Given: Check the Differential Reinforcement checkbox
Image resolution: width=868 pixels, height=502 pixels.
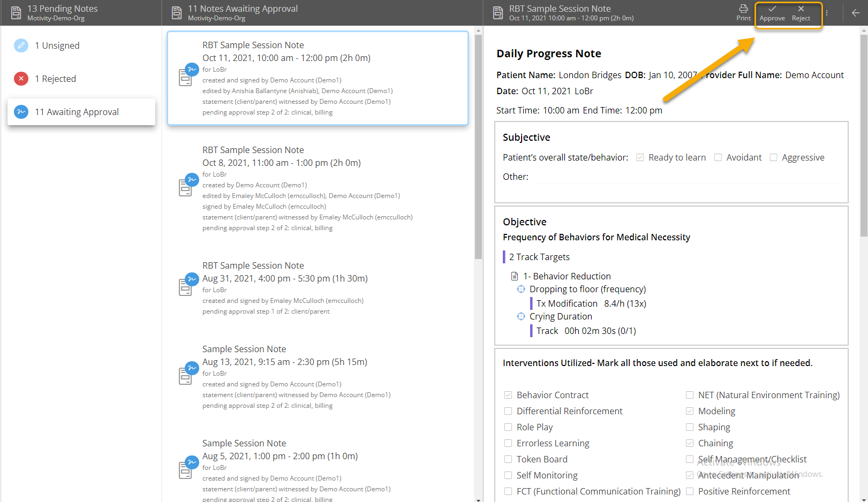Looking at the screenshot, I should (508, 411).
